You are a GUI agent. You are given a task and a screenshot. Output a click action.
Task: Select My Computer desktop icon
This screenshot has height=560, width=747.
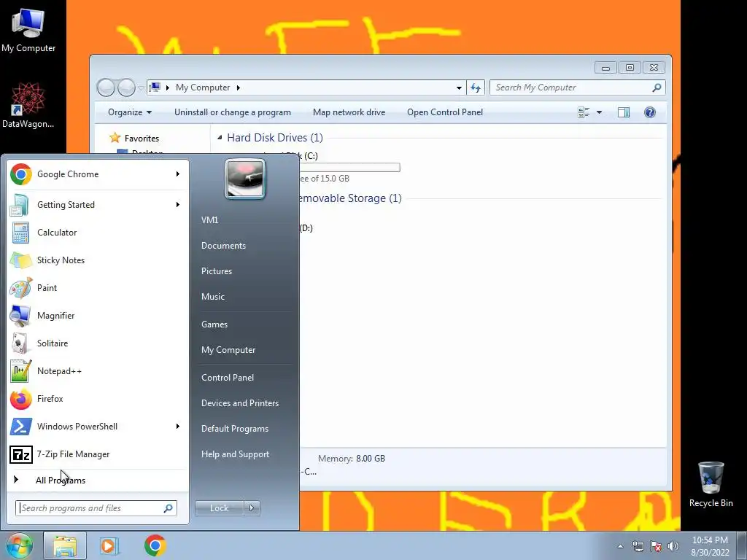tap(28, 29)
